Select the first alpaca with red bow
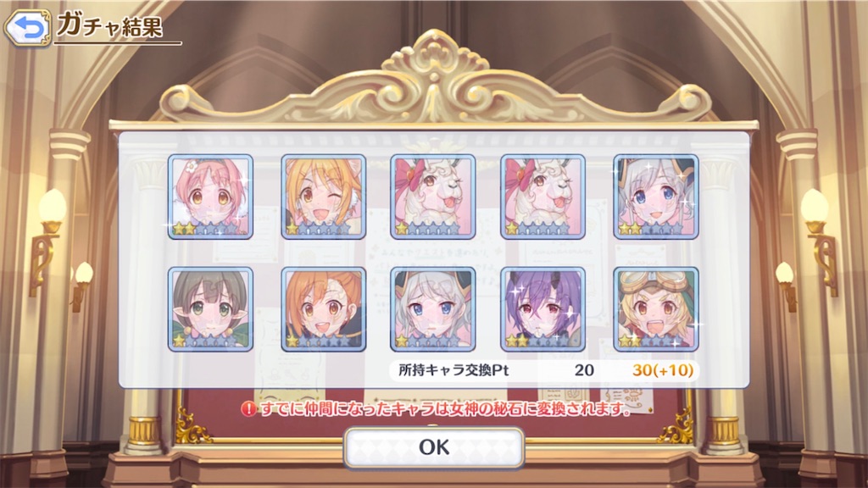The image size is (868, 488). (433, 197)
